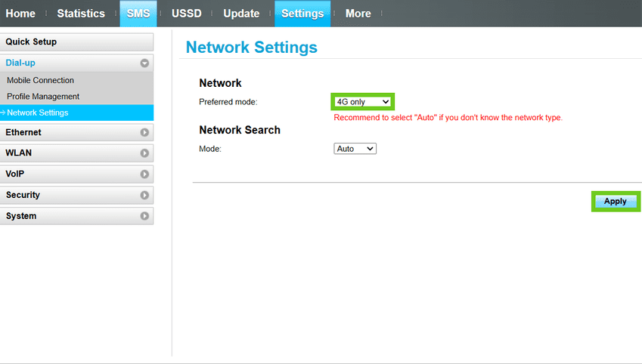The image size is (642, 364).
Task: Open the USSD tab
Action: coord(187,14)
